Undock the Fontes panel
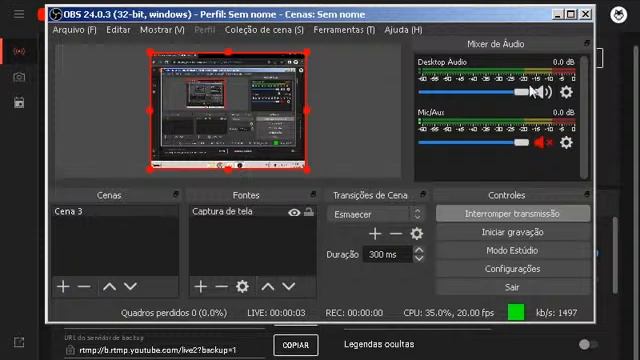 pyautogui.click(x=313, y=194)
